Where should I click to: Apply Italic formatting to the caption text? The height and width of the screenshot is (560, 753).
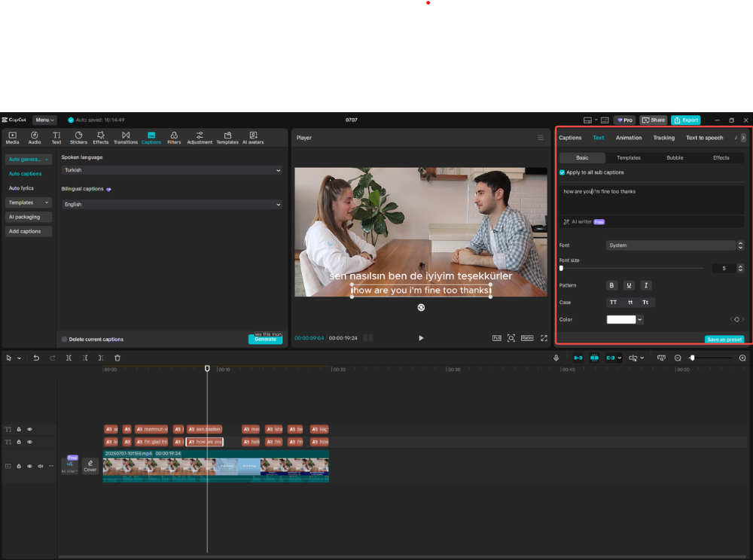[645, 285]
